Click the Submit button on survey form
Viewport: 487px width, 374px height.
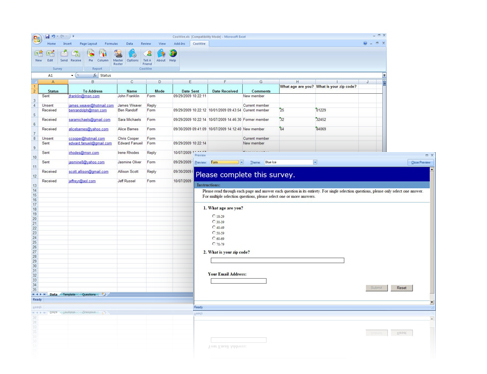click(x=377, y=288)
